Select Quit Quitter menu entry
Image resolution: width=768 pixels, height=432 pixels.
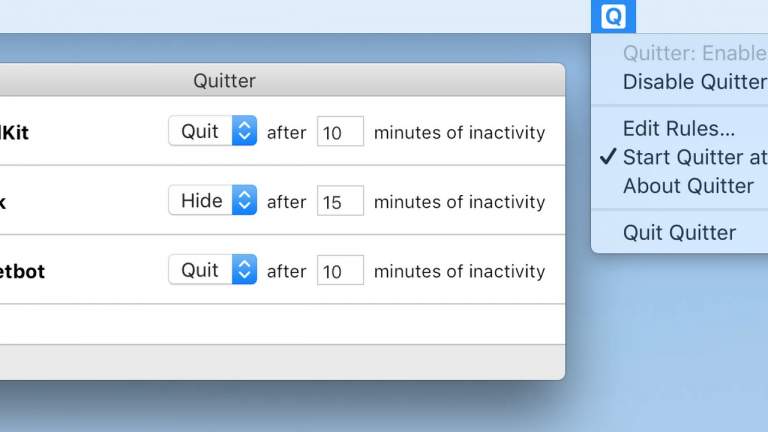(680, 233)
